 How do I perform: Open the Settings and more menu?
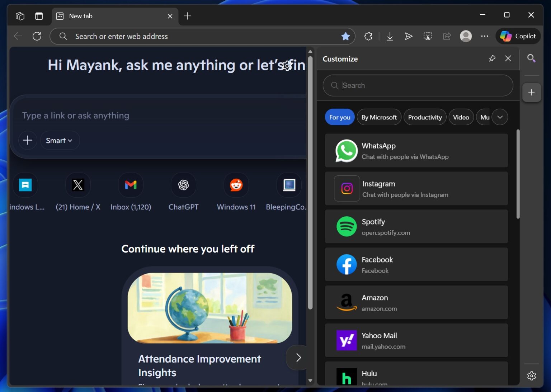tap(485, 36)
